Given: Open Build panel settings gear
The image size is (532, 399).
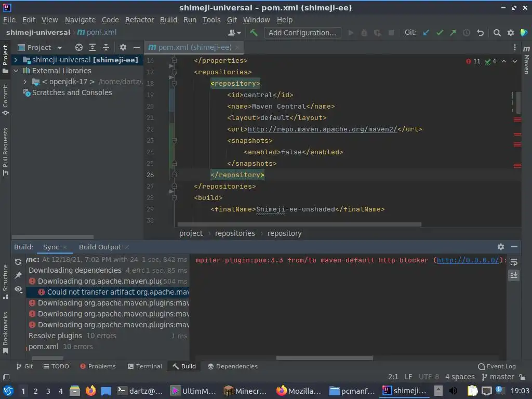Looking at the screenshot, I should [x=501, y=247].
